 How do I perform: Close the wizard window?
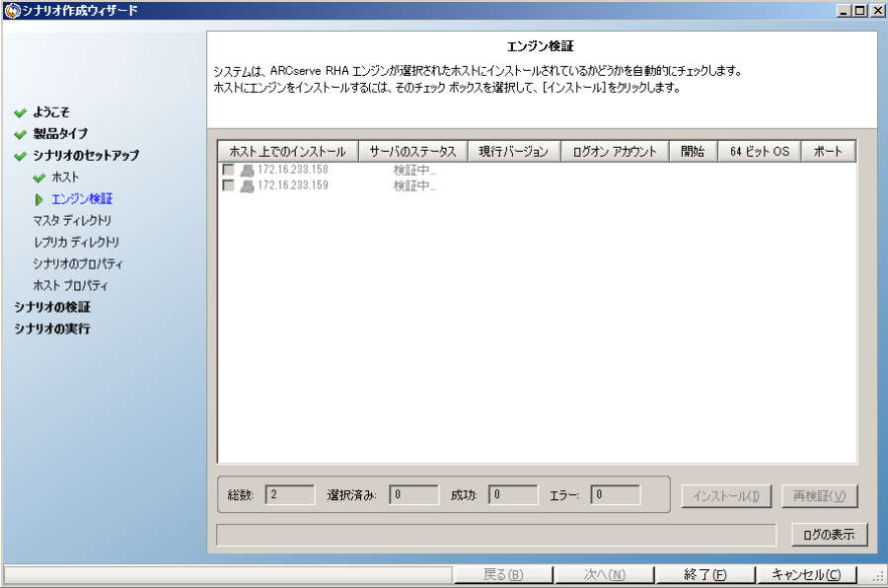coord(877,10)
